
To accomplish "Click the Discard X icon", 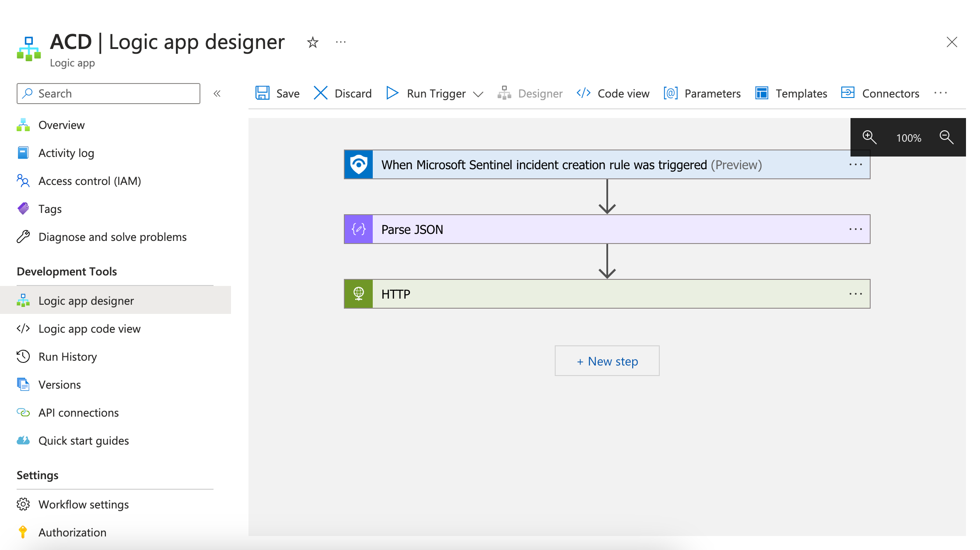I will point(321,93).
